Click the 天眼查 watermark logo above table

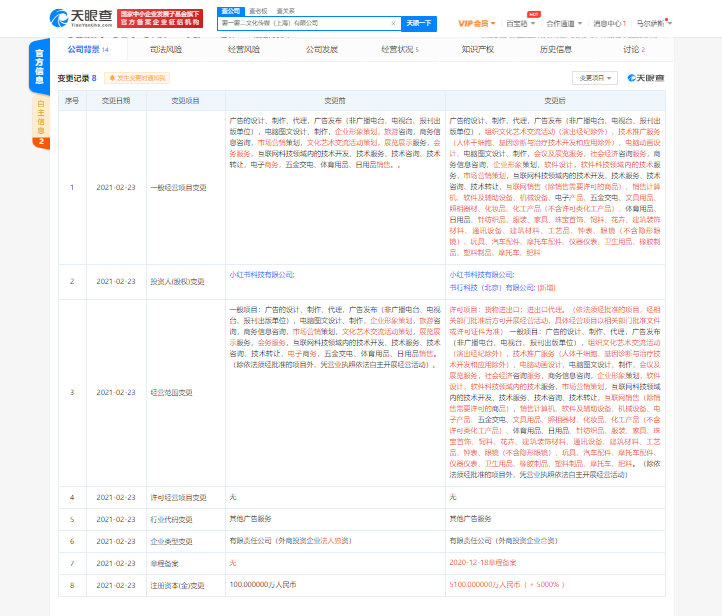(645, 77)
